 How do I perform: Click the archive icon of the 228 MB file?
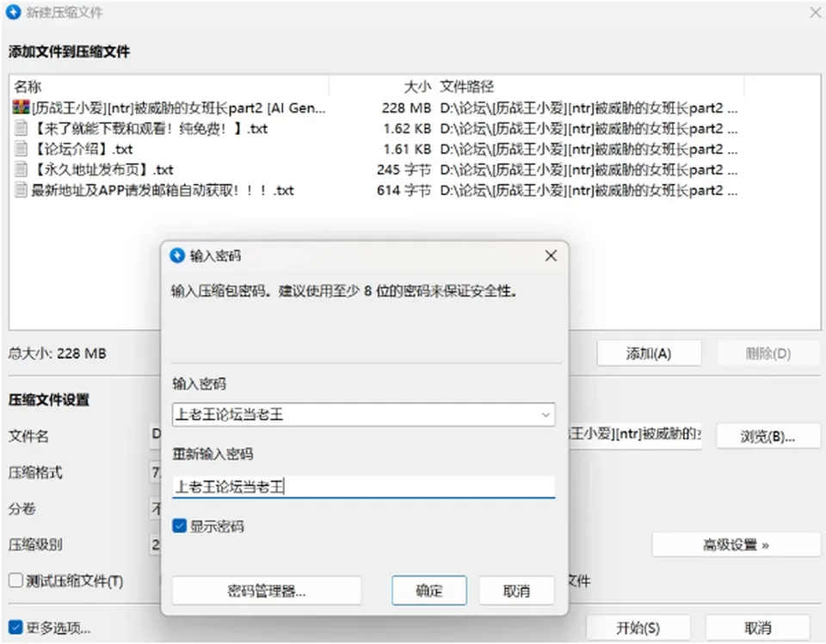coord(21,107)
